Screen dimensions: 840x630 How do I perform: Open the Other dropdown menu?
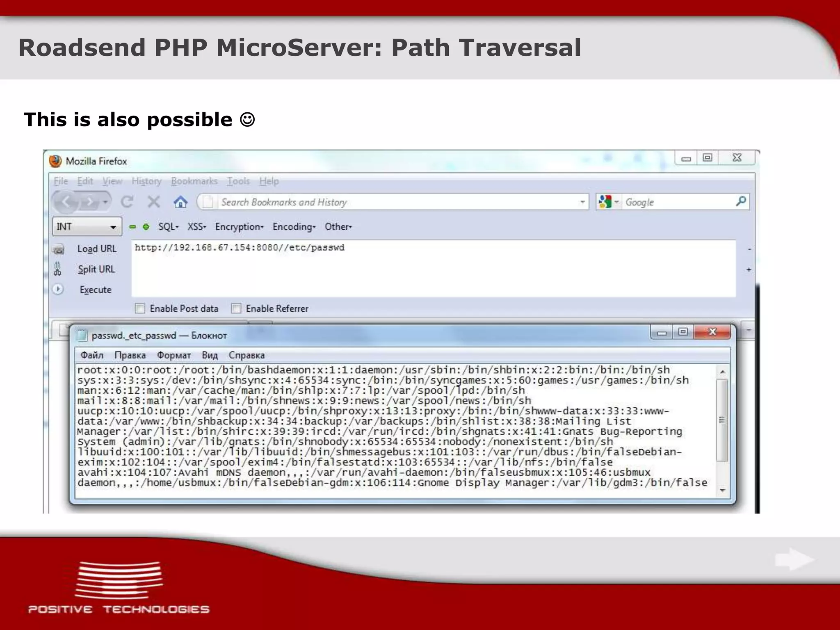point(338,227)
